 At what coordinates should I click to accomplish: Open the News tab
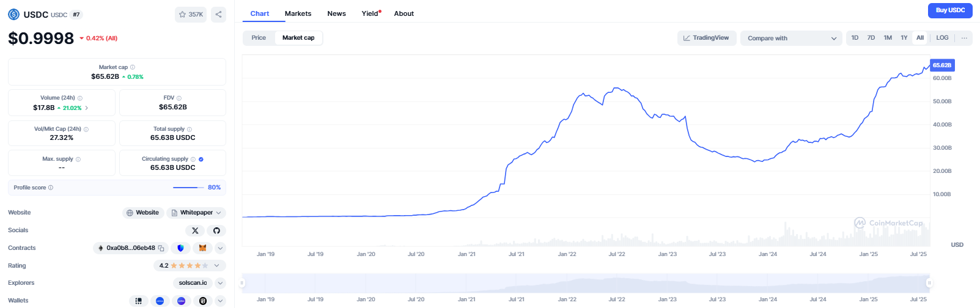pyautogui.click(x=336, y=13)
